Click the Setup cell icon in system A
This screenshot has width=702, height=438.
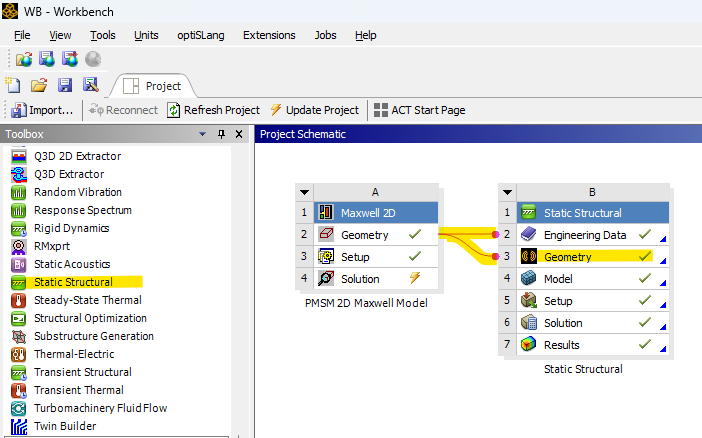tap(326, 257)
